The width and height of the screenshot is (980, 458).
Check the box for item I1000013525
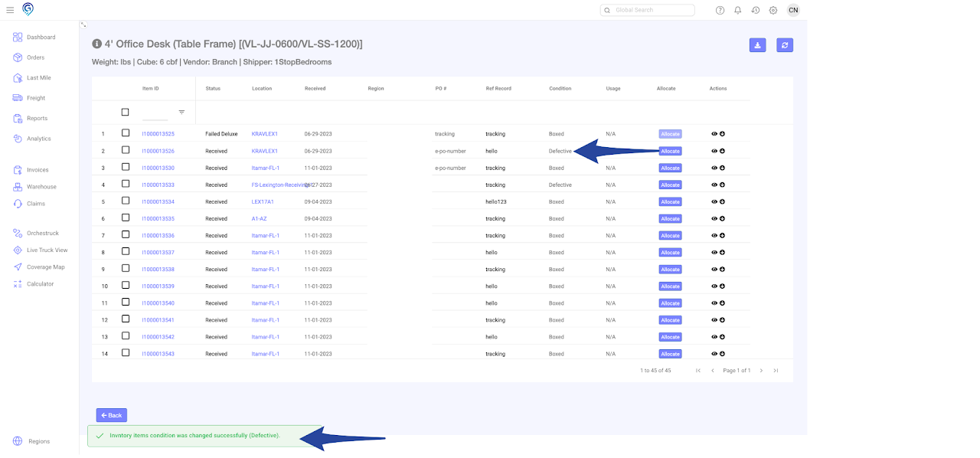[x=126, y=133]
